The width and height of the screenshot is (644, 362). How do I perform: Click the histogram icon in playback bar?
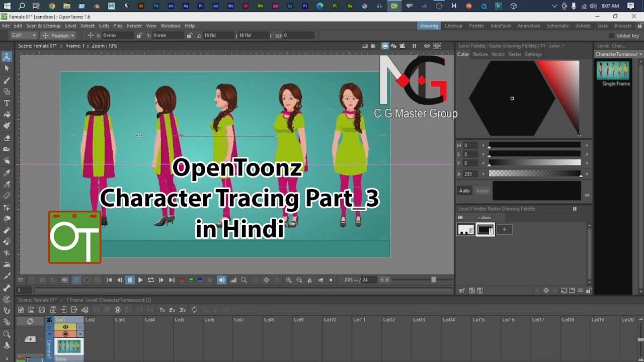(x=233, y=280)
